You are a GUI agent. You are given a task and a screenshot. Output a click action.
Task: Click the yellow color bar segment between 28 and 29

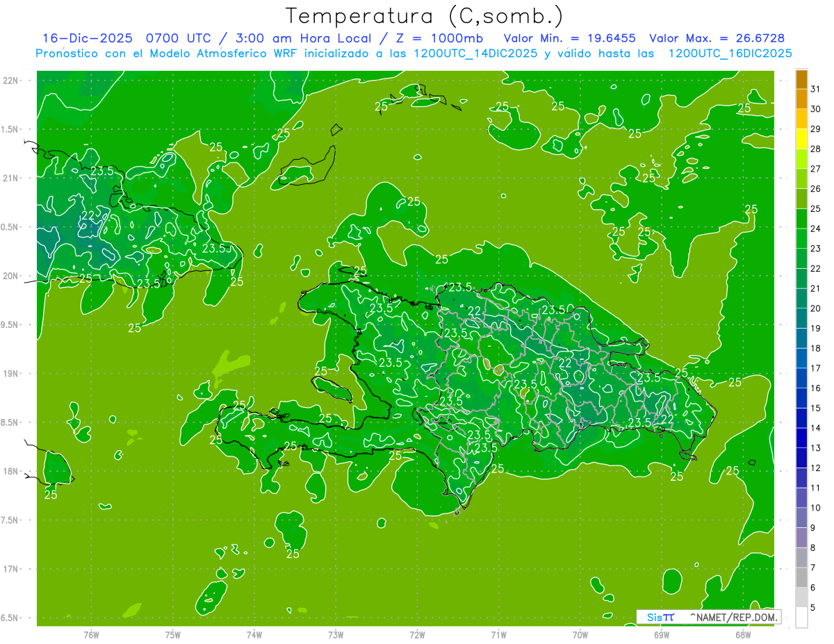[x=801, y=139]
